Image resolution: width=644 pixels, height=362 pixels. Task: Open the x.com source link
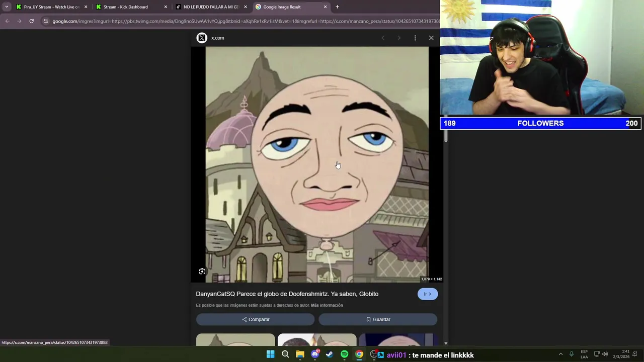point(217,38)
